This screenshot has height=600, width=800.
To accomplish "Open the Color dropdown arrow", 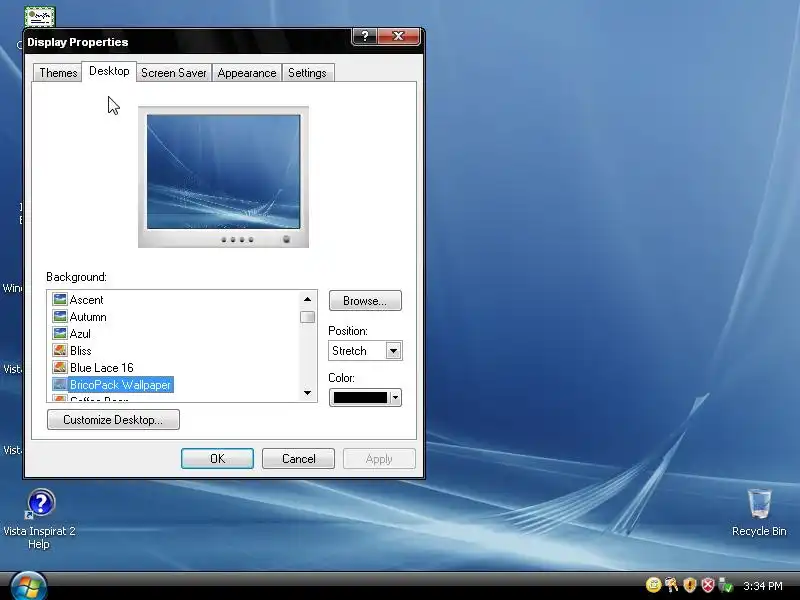I will [x=395, y=397].
